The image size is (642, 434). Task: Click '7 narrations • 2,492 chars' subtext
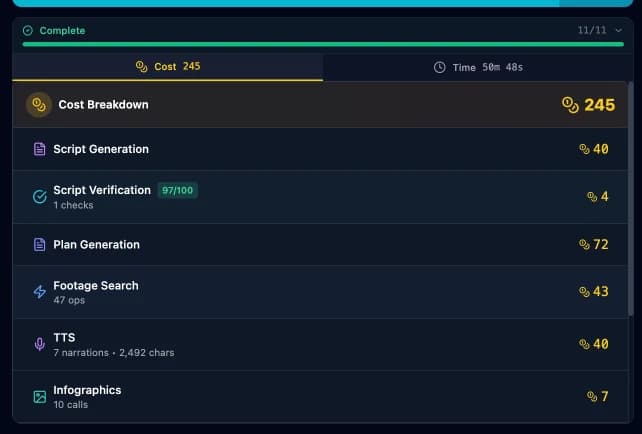tap(114, 353)
